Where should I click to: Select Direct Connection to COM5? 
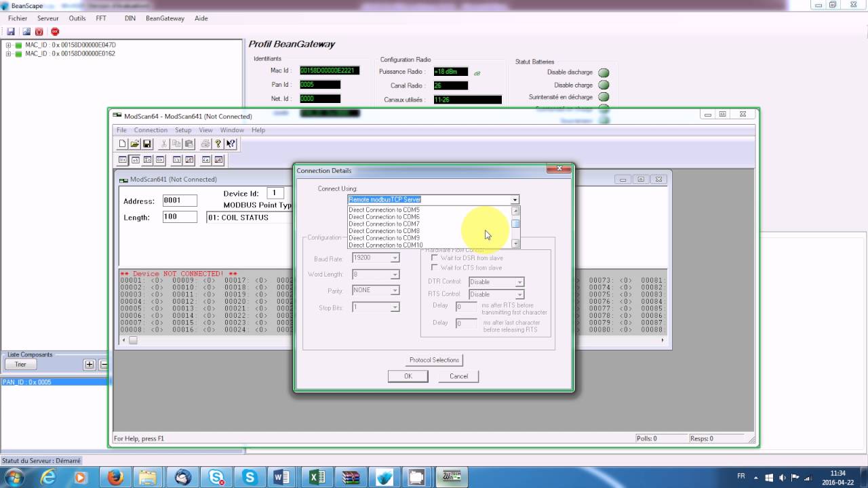pyautogui.click(x=430, y=209)
